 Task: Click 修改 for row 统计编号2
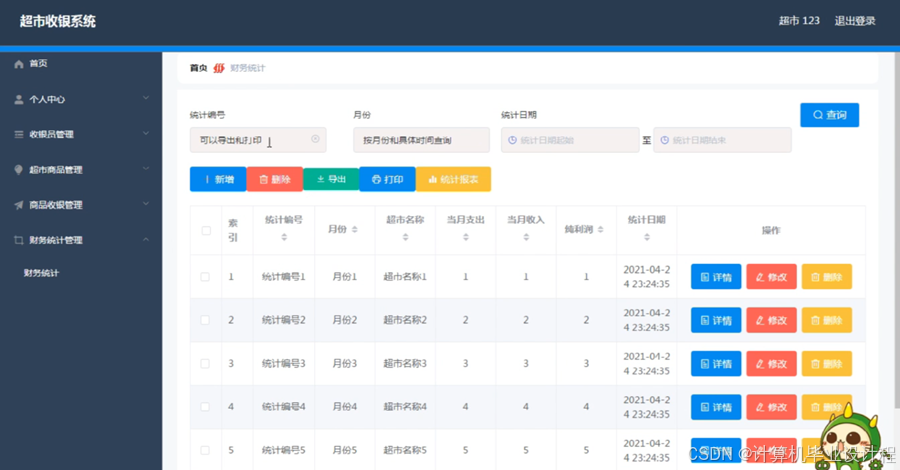pyautogui.click(x=771, y=320)
